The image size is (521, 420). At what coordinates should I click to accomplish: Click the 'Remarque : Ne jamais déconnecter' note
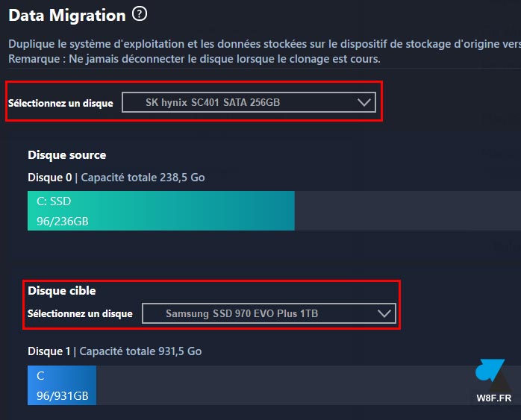pyautogui.click(x=194, y=59)
